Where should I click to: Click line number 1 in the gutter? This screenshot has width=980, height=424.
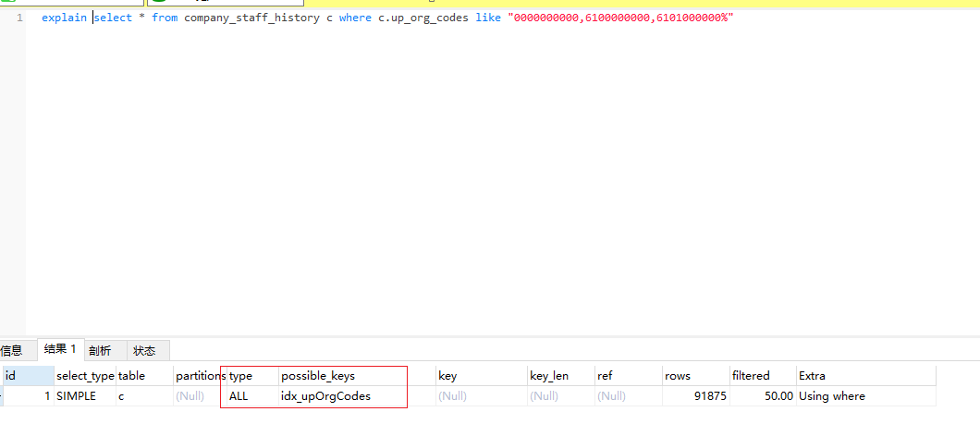[x=20, y=18]
